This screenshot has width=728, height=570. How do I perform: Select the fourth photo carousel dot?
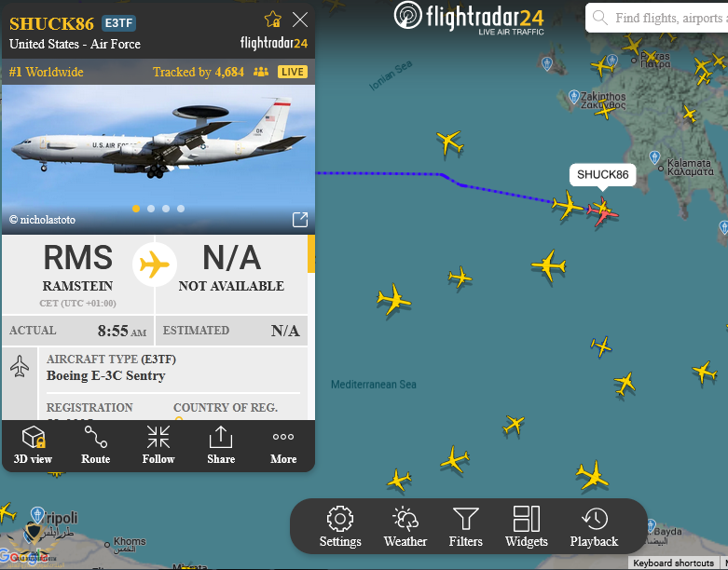pyautogui.click(x=181, y=209)
